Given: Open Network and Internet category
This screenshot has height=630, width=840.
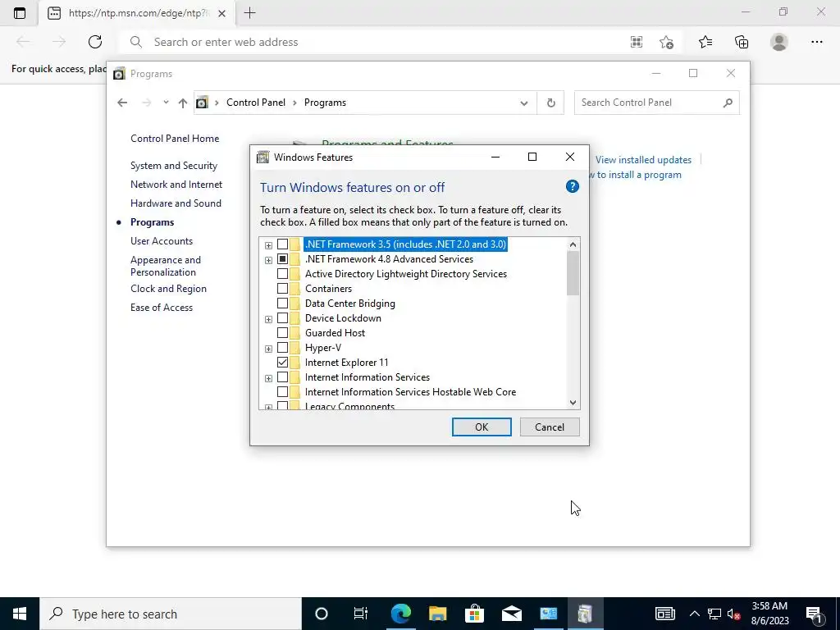Looking at the screenshot, I should (x=176, y=185).
